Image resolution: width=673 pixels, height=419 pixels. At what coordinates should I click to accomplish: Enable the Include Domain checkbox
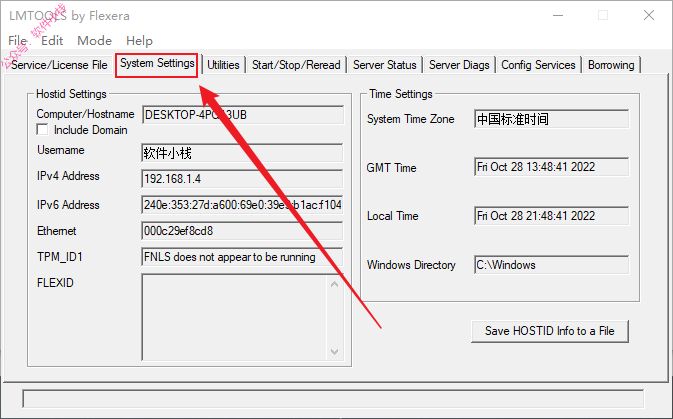pyautogui.click(x=42, y=130)
